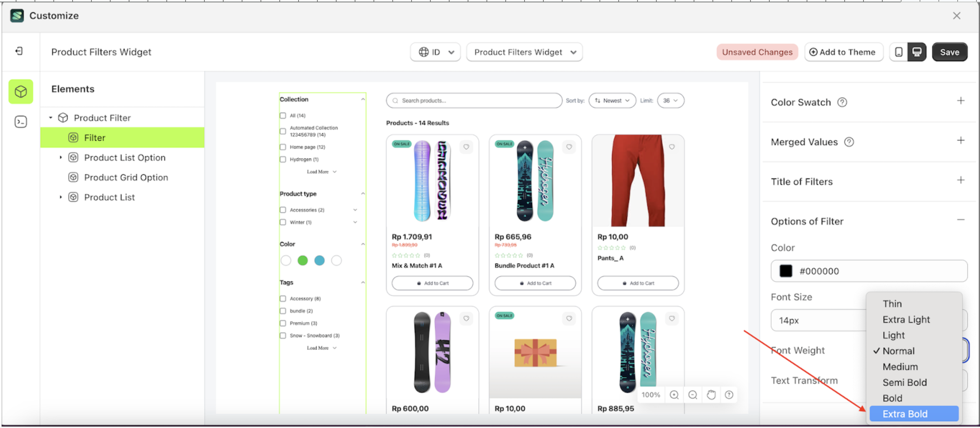Open the Elements cube sidebar icon
Image resolution: width=980 pixels, height=428 pixels.
[21, 91]
